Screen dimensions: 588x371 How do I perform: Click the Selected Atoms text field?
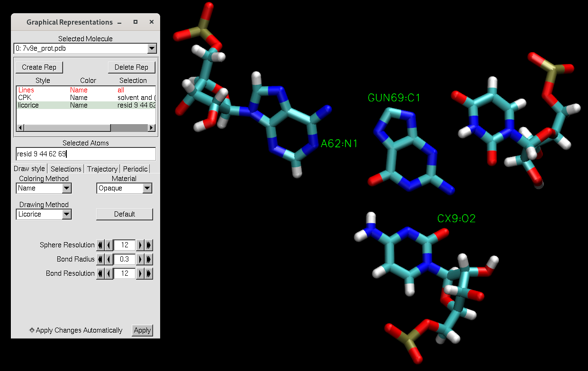tap(85, 154)
